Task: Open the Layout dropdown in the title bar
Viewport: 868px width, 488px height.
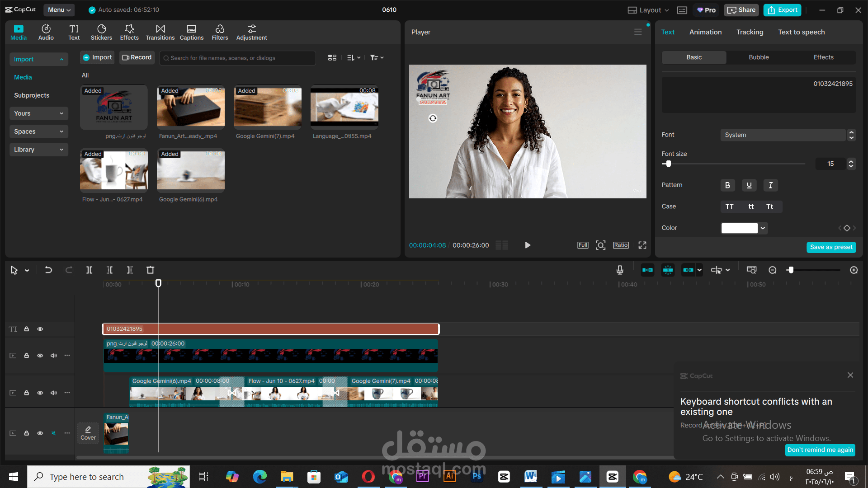Action: [x=648, y=10]
